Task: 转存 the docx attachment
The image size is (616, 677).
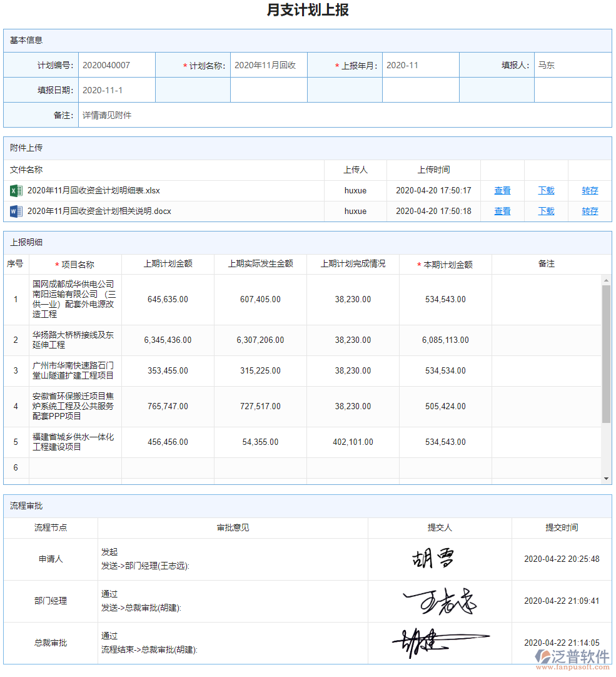Action: (x=589, y=211)
